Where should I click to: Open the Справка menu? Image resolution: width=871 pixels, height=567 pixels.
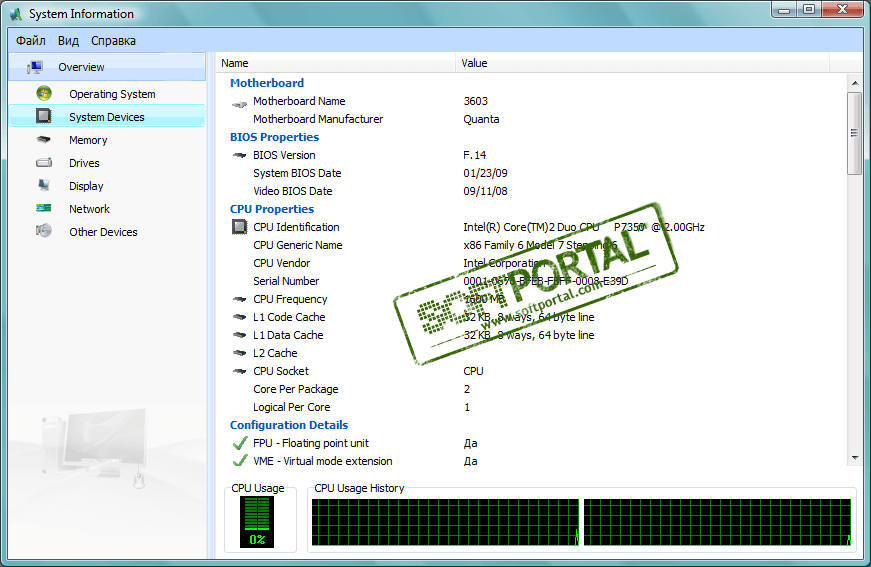(113, 41)
